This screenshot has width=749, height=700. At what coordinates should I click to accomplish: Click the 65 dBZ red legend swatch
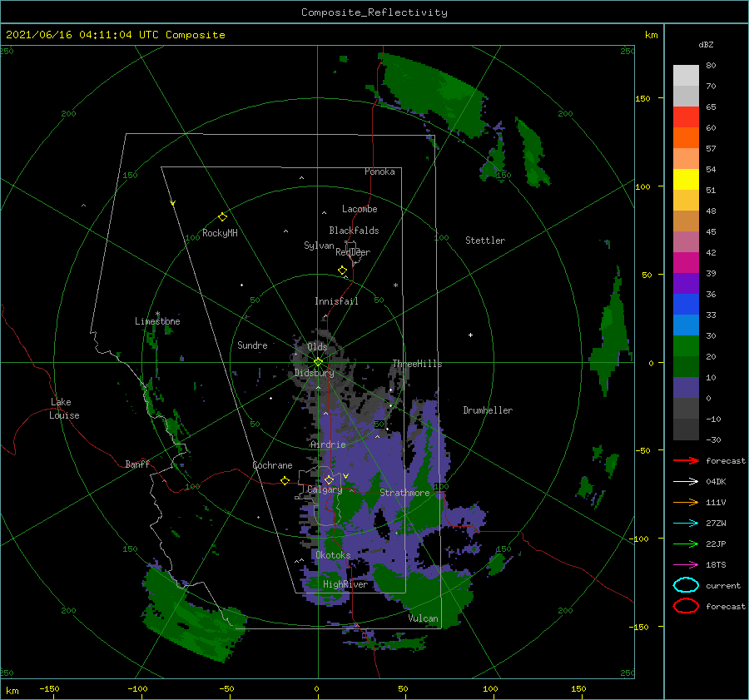686,117
